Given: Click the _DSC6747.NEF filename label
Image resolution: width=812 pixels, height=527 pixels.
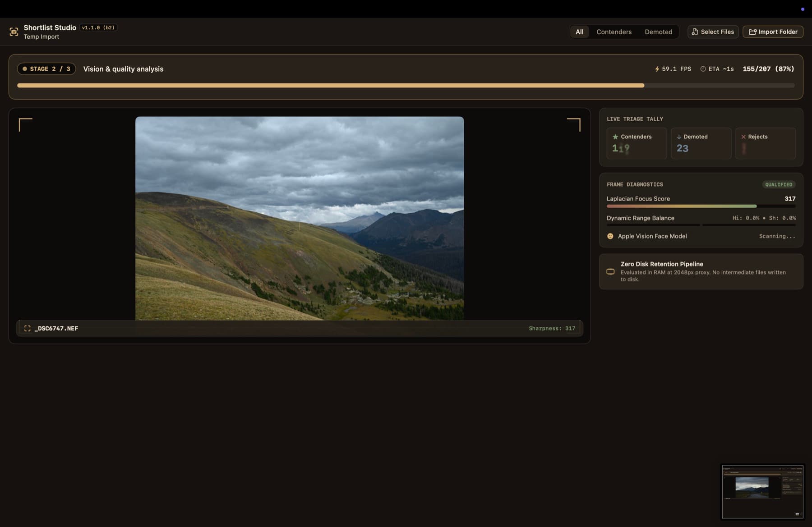Looking at the screenshot, I should click(56, 328).
